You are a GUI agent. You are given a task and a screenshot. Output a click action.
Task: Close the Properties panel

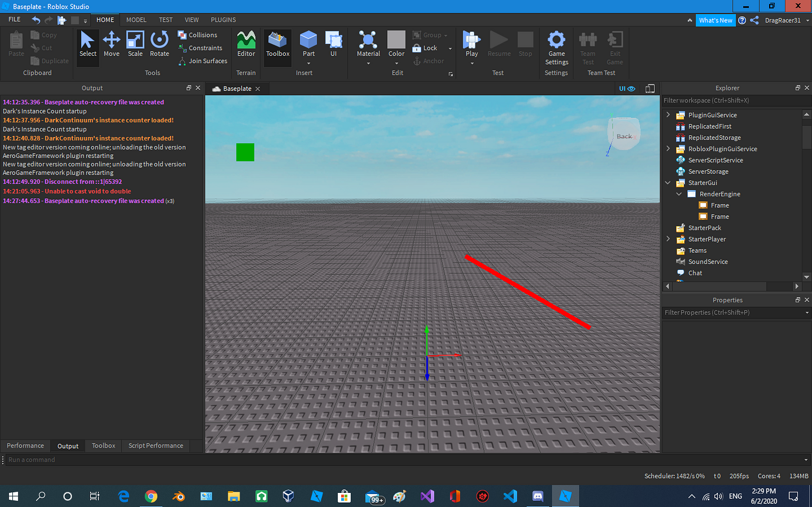807,300
